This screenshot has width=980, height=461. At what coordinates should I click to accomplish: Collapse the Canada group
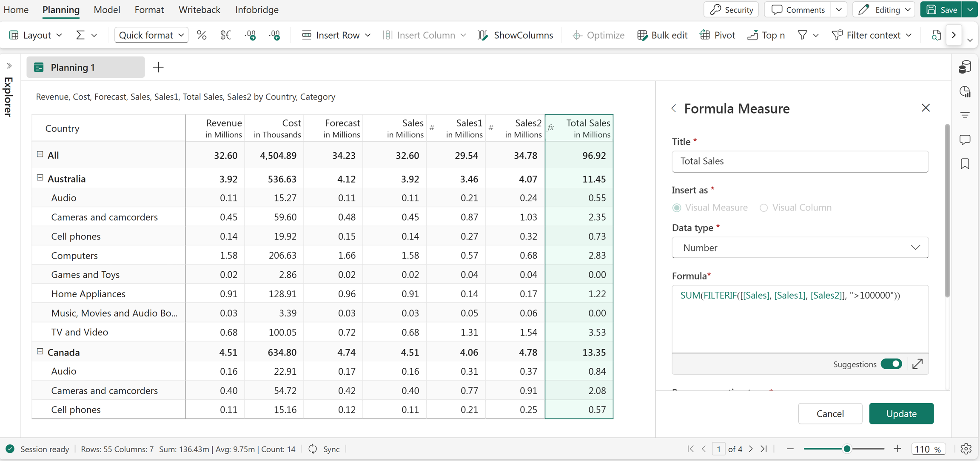(40, 351)
